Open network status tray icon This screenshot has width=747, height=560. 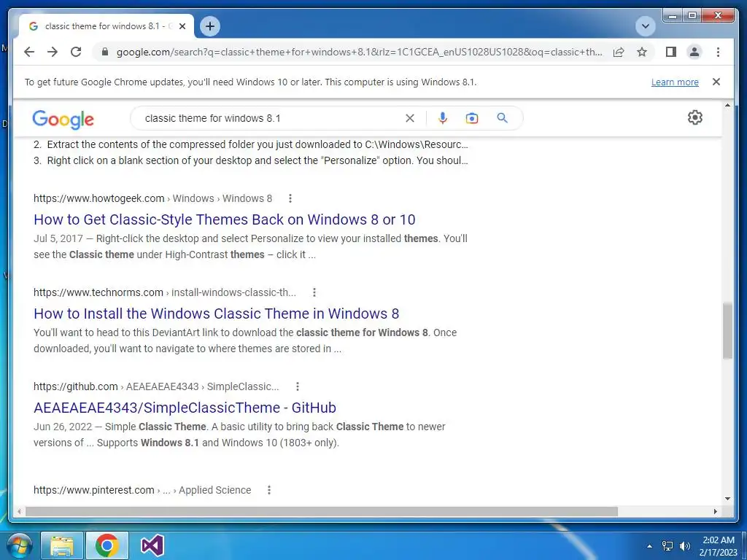click(x=667, y=545)
